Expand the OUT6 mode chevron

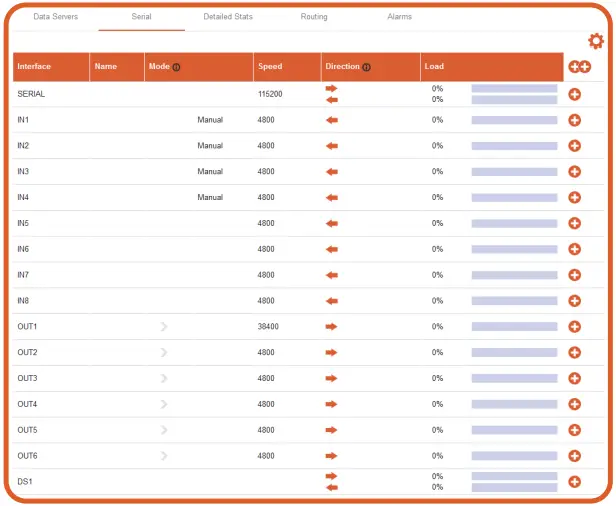click(x=164, y=456)
